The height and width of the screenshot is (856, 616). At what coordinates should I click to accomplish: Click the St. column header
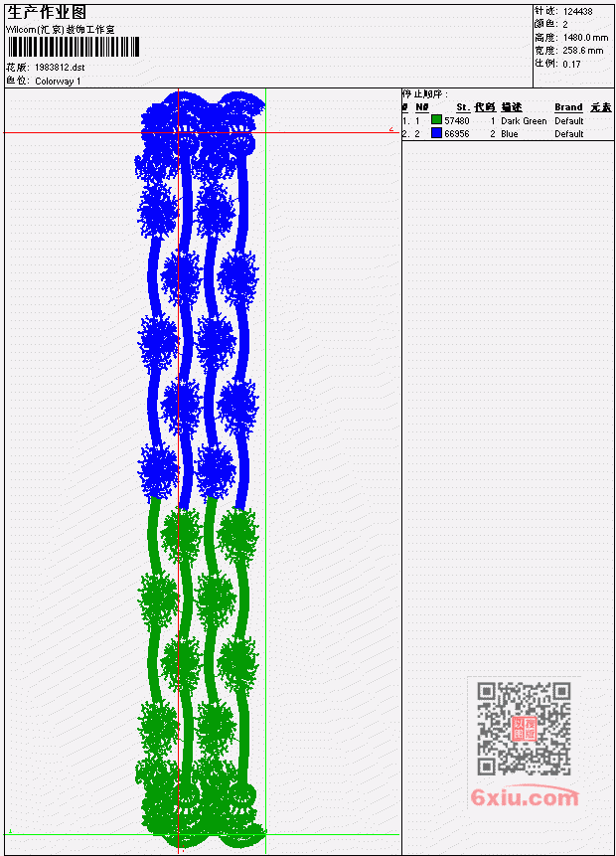pyautogui.click(x=463, y=107)
